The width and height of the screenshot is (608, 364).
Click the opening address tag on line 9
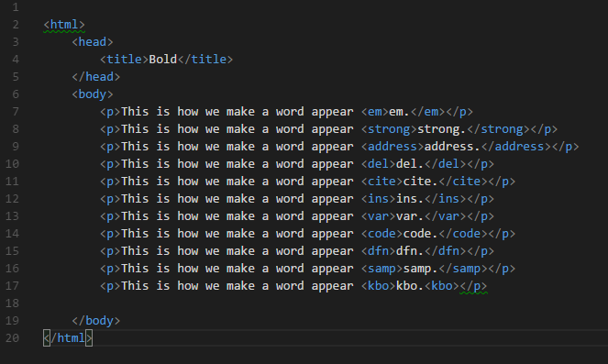point(392,147)
